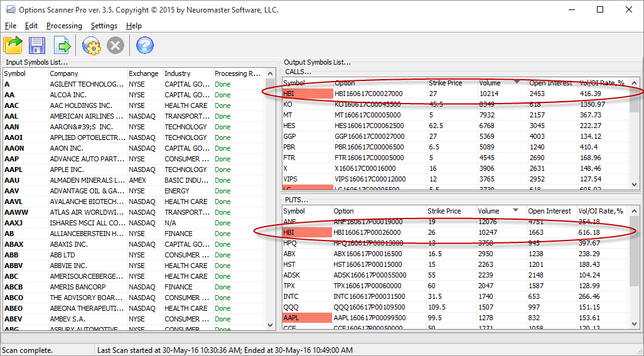Viewport: 644px width, 356px height.
Task: Click the floppy disk save icon
Action: [x=37, y=45]
